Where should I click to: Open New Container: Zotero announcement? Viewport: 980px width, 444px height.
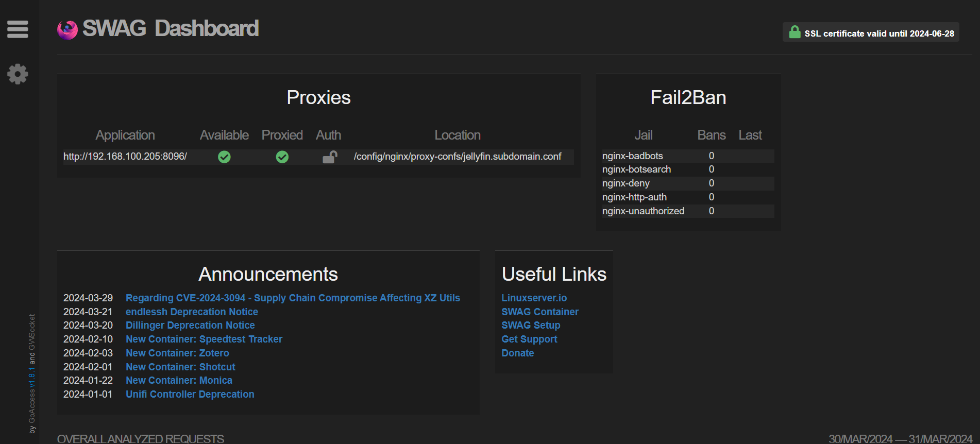pyautogui.click(x=177, y=353)
